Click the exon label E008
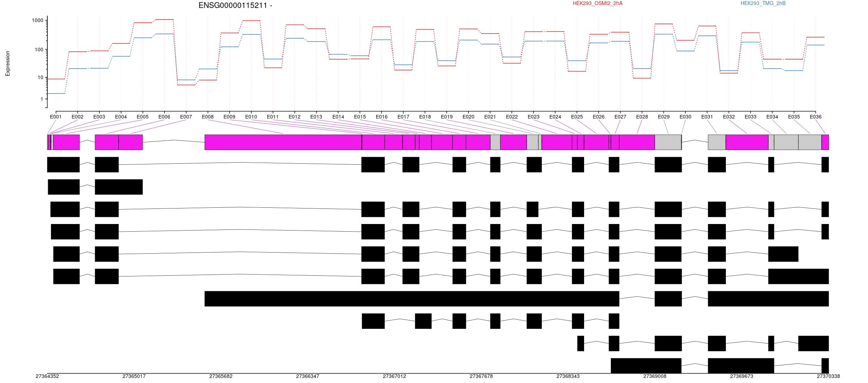The width and height of the screenshot is (868, 383). [208, 117]
